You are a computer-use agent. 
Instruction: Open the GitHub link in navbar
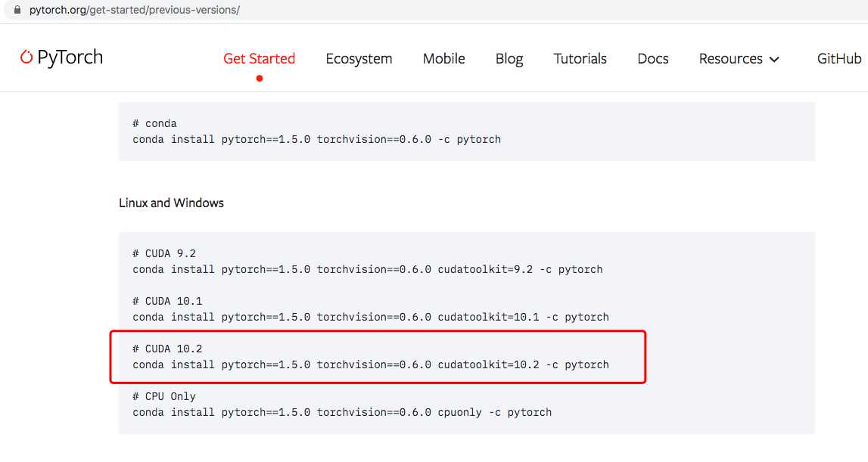pyautogui.click(x=838, y=59)
